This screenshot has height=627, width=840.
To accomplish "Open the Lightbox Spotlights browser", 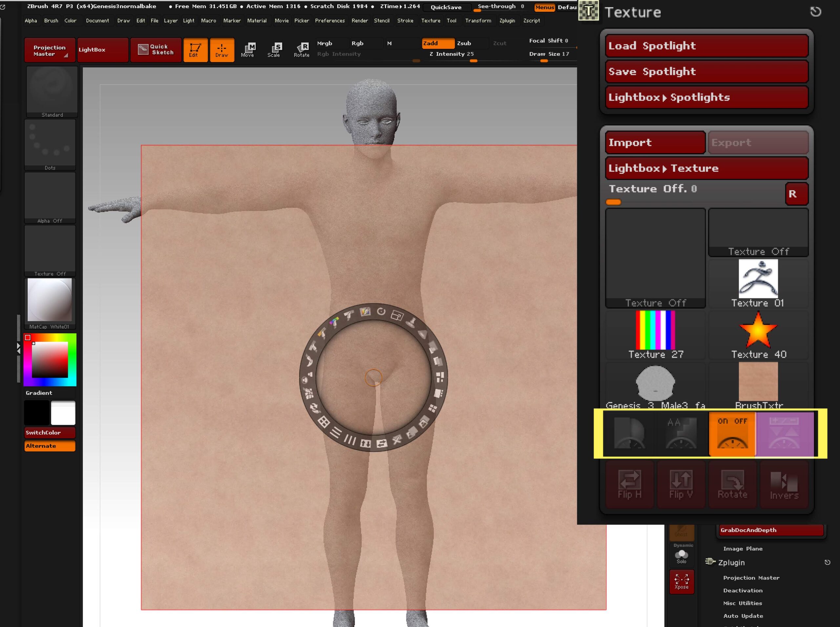I will 706,97.
